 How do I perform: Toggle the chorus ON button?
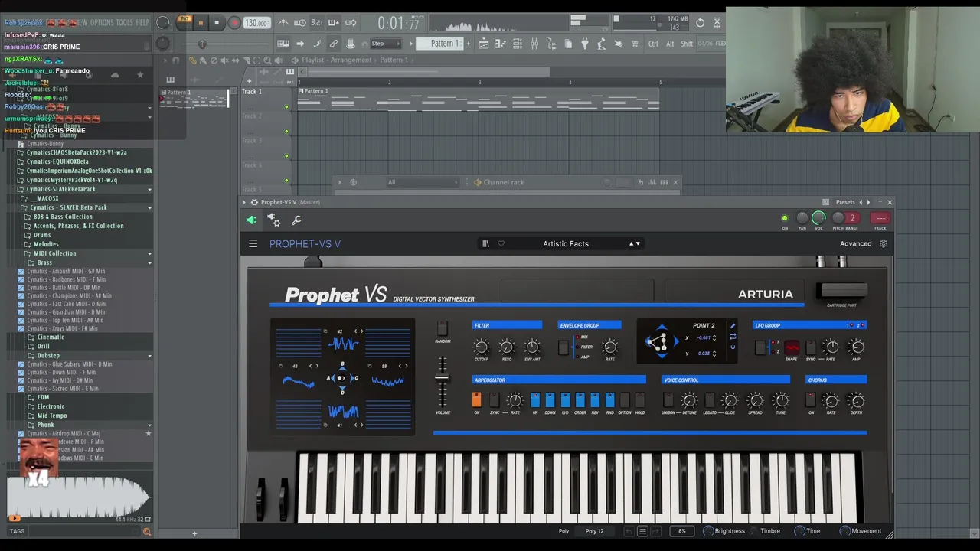pos(811,399)
